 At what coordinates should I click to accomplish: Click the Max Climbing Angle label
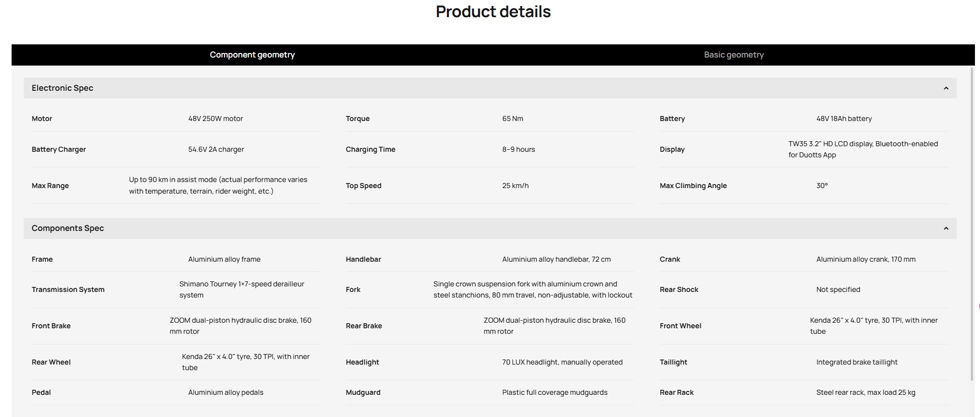[693, 186]
